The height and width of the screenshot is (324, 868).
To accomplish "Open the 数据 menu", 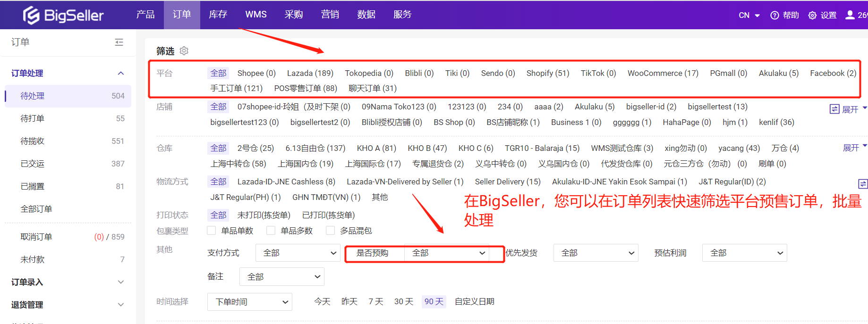I will pyautogui.click(x=366, y=15).
